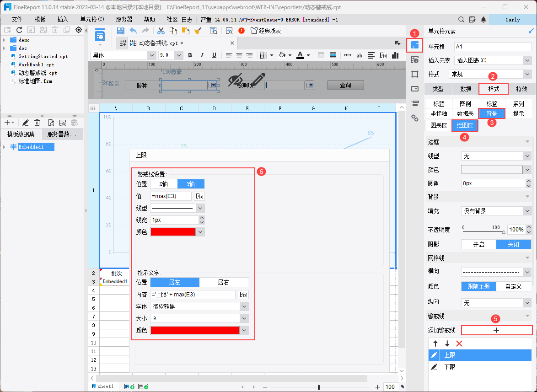
Task: Select the 坐标轴 style category
Action: (x=439, y=113)
